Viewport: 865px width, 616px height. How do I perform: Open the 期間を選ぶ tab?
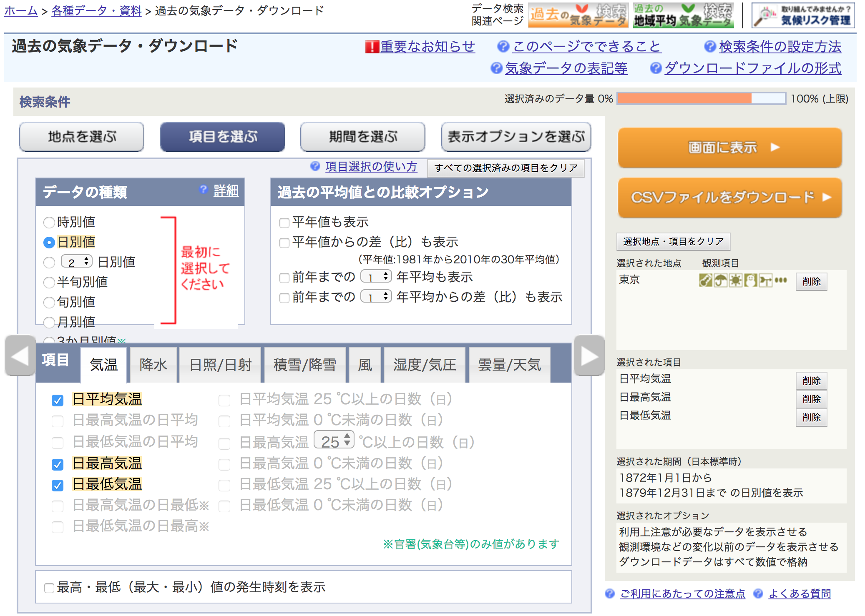point(362,137)
